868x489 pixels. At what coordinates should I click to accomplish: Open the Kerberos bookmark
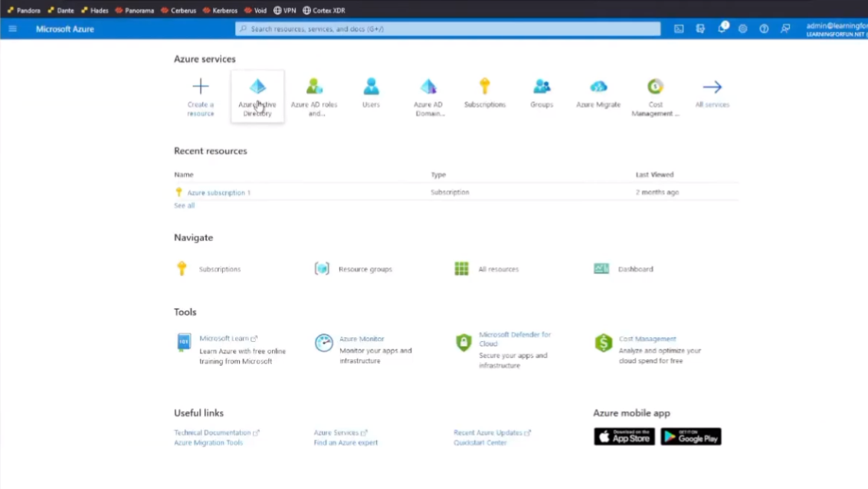pyautogui.click(x=220, y=10)
